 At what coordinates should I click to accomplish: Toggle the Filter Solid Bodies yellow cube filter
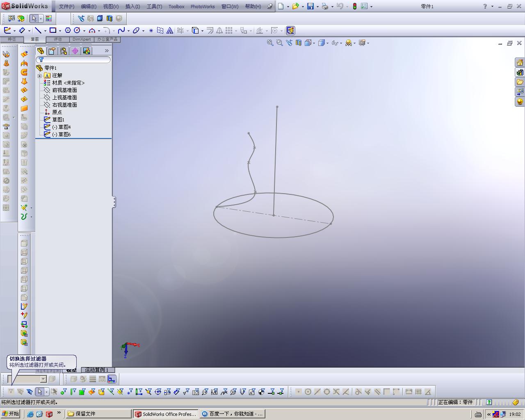(x=101, y=392)
